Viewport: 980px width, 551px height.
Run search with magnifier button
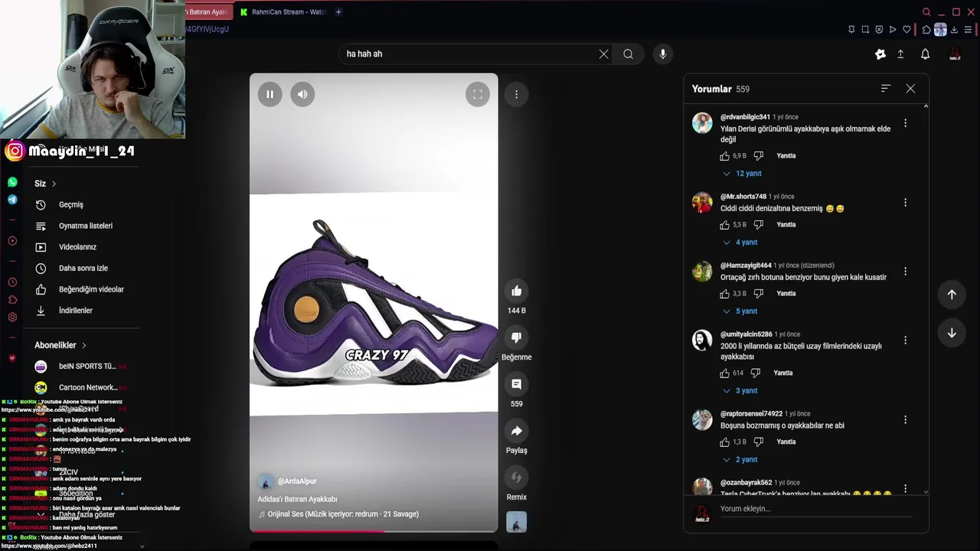[x=628, y=54]
